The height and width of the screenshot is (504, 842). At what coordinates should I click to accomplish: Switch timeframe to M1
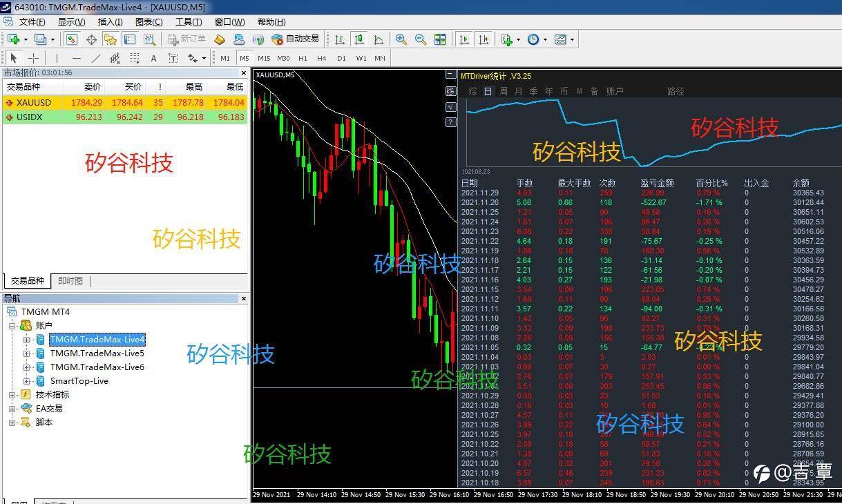225,58
